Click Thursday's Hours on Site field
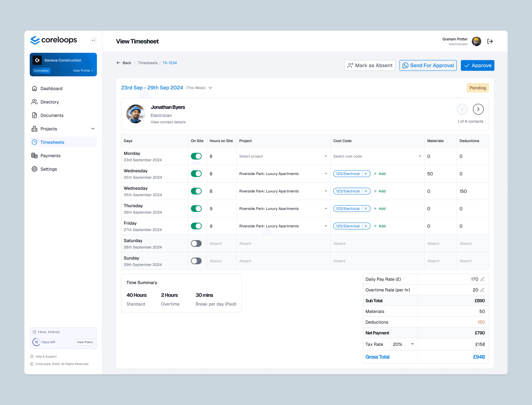The height and width of the screenshot is (405, 532). (x=221, y=208)
